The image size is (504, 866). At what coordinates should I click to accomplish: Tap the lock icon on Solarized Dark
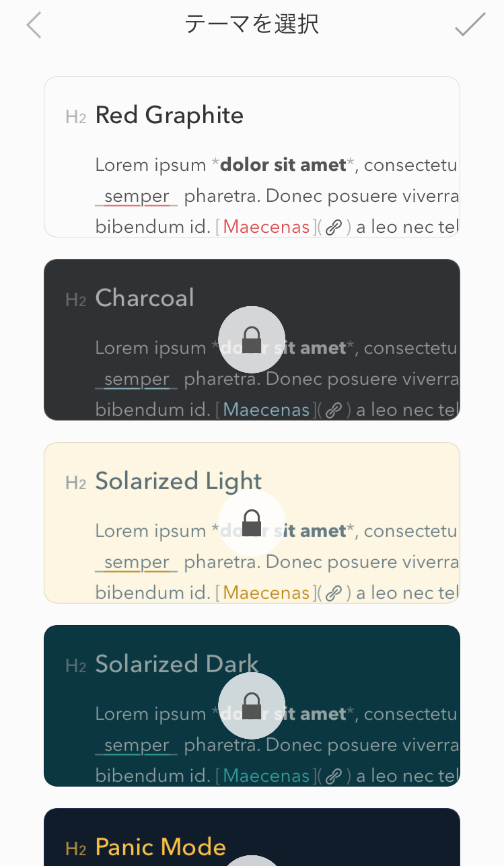252,706
